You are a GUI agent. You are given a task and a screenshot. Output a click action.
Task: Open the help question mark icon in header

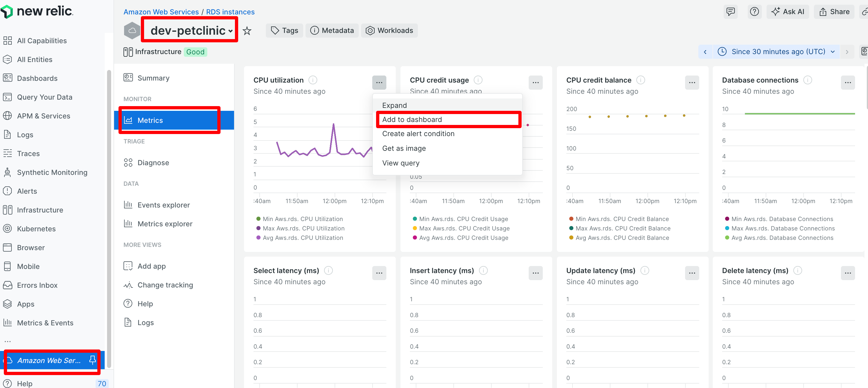point(754,12)
